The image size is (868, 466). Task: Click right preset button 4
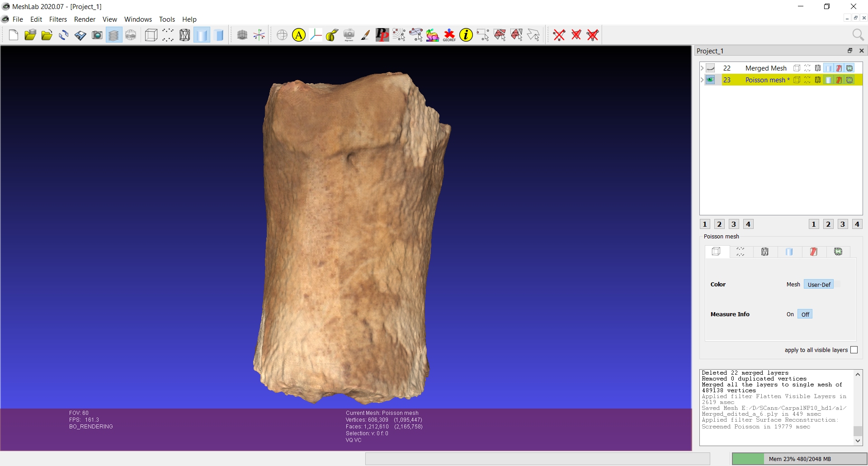click(857, 224)
